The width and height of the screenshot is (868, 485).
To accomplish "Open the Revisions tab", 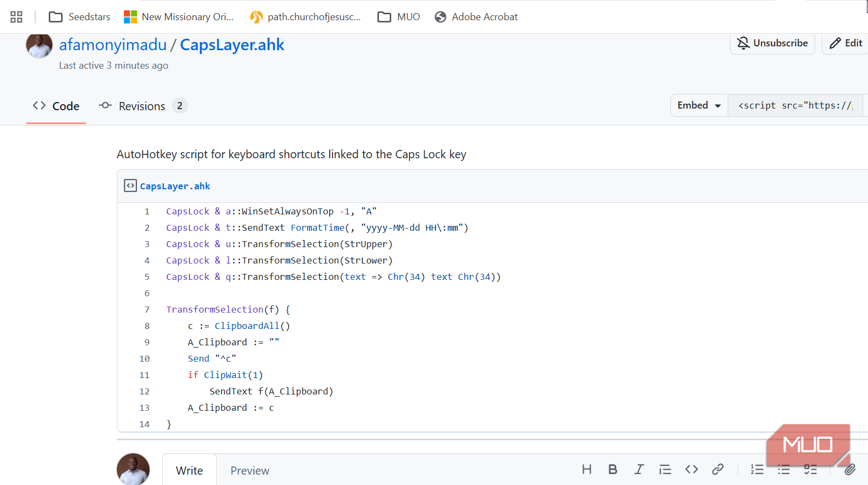I will point(143,106).
